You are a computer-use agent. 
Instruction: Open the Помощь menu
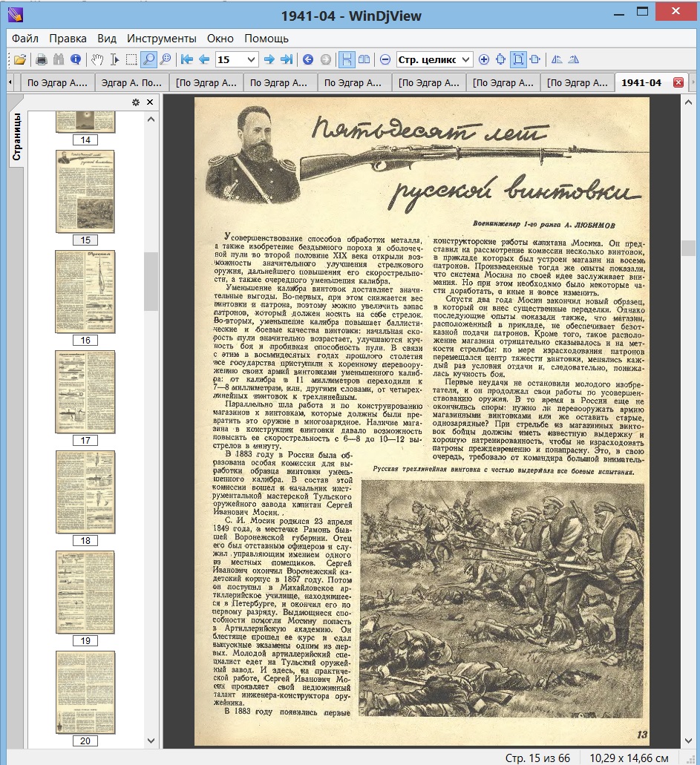coord(266,39)
